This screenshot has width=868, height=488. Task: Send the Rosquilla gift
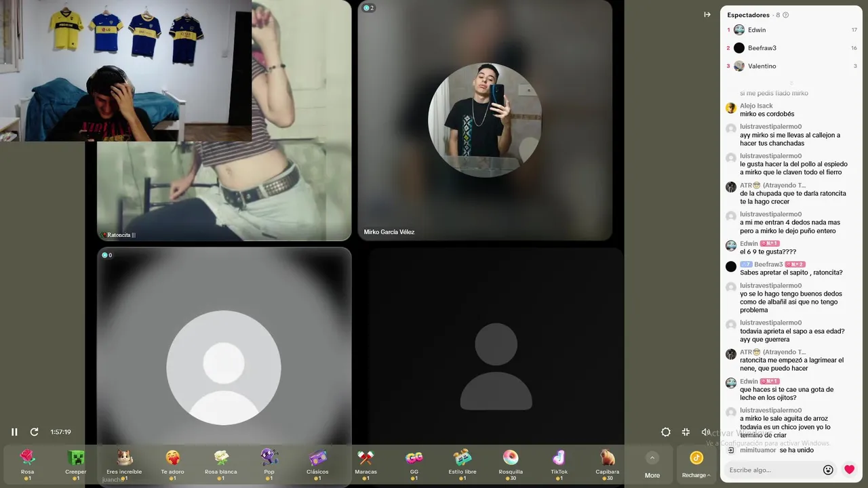[x=511, y=464]
